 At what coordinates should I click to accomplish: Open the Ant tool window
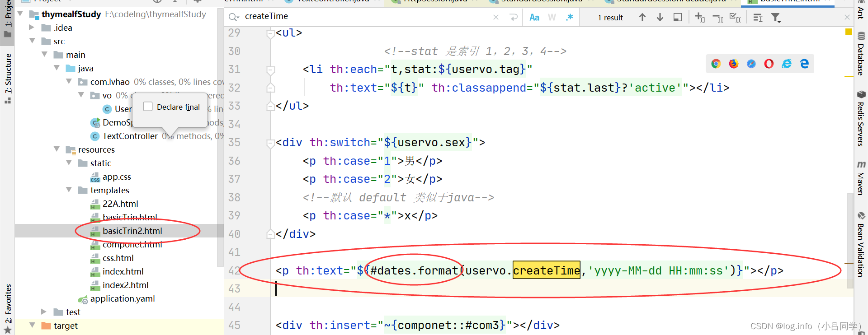[x=861, y=10]
